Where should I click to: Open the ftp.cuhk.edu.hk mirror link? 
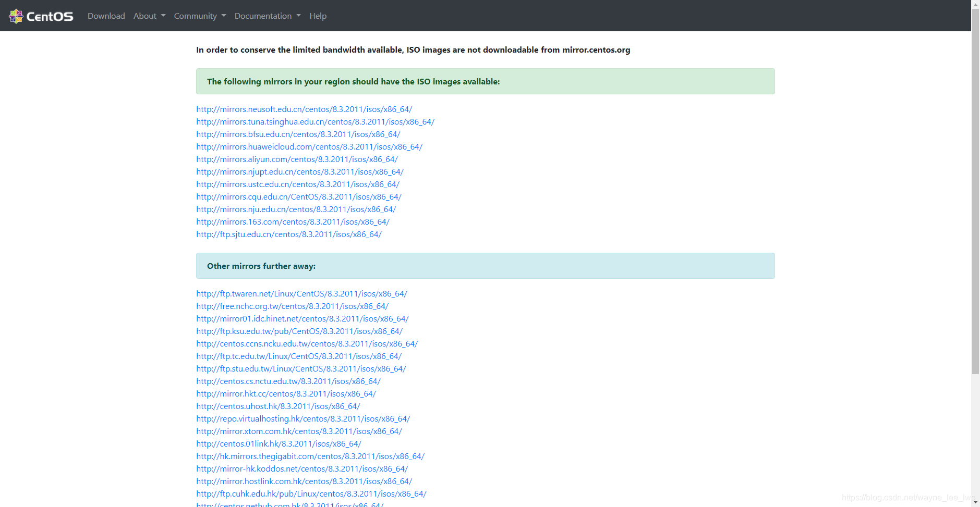[311, 494]
